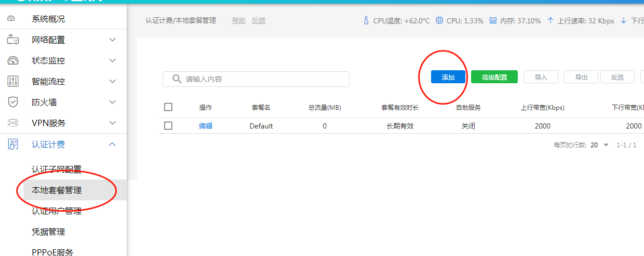Check the Default package row checkbox

[x=168, y=126]
